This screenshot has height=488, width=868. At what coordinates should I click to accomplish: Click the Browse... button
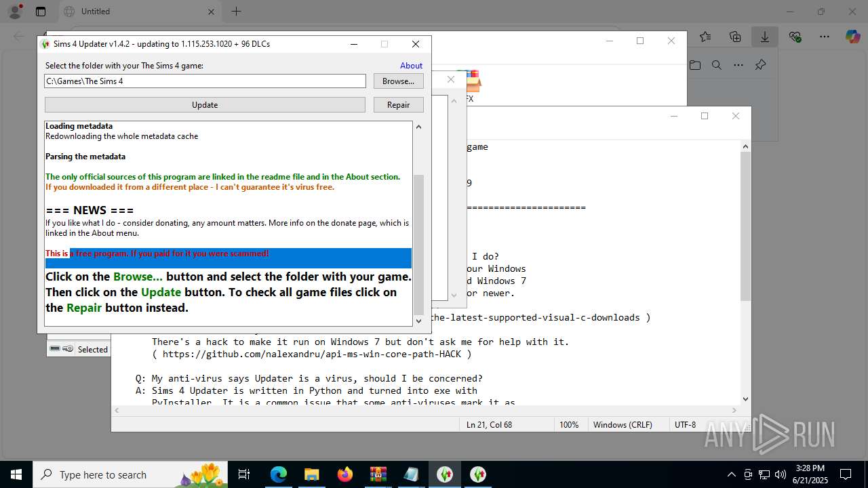[x=398, y=81]
